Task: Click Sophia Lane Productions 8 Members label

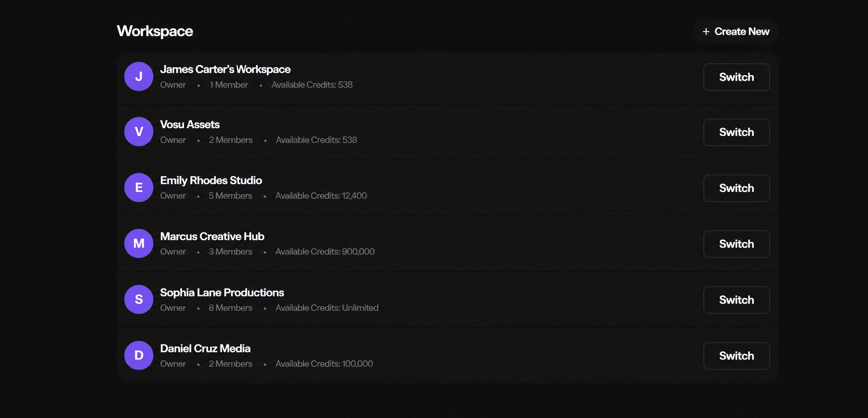Action: point(230,308)
